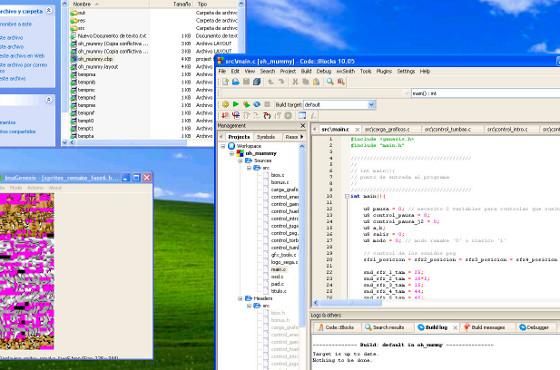The image size is (560, 370).
Task: Paste from clipboard via toolbar icon
Action: [316, 82]
